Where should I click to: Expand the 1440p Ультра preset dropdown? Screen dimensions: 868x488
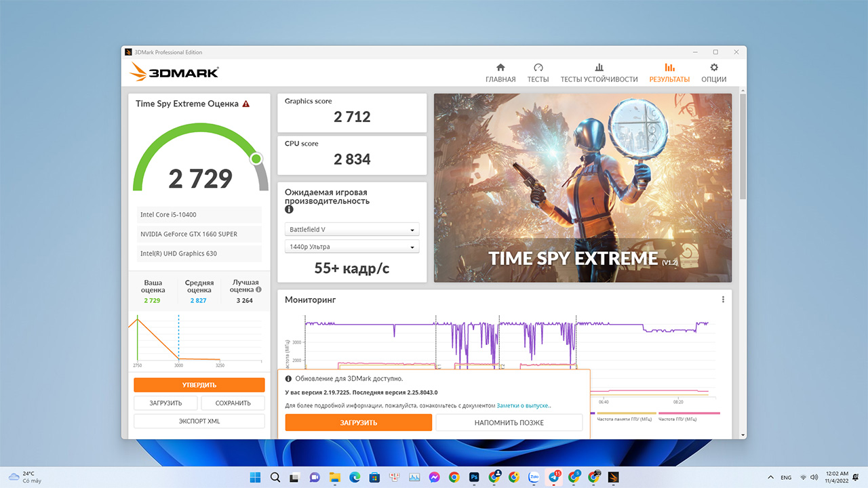click(351, 247)
